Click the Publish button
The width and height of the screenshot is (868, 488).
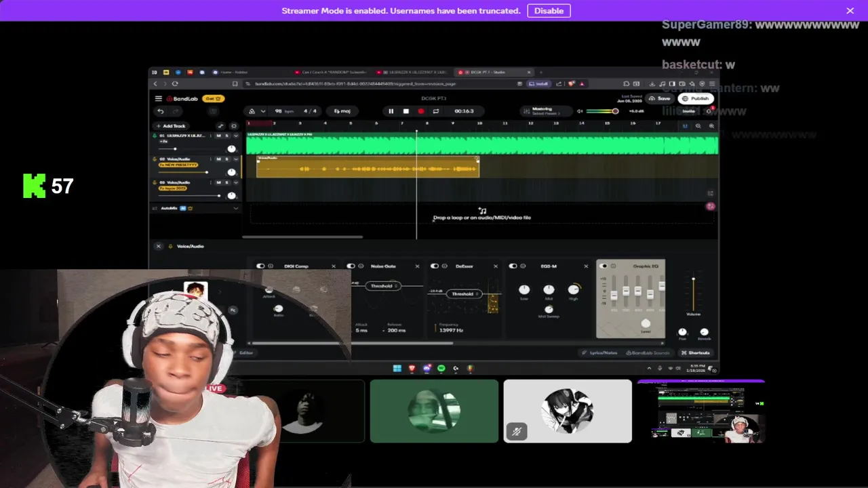695,98
